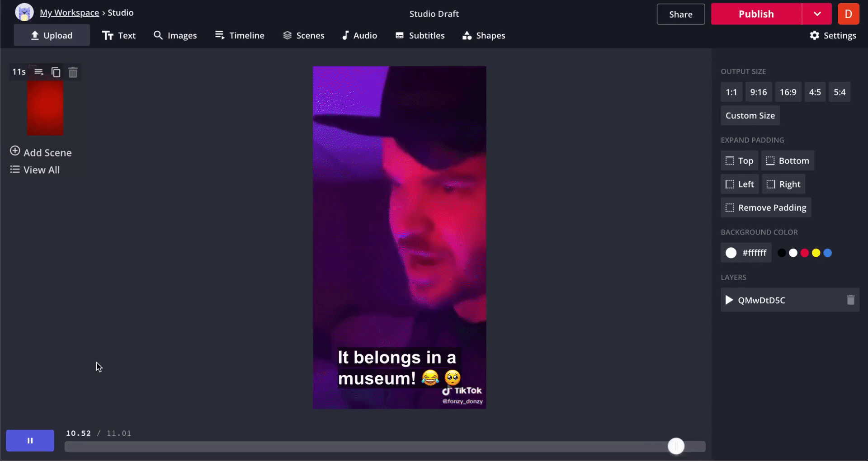The width and height of the screenshot is (868, 462).
Task: Expand padding on Bottom
Action: click(788, 160)
